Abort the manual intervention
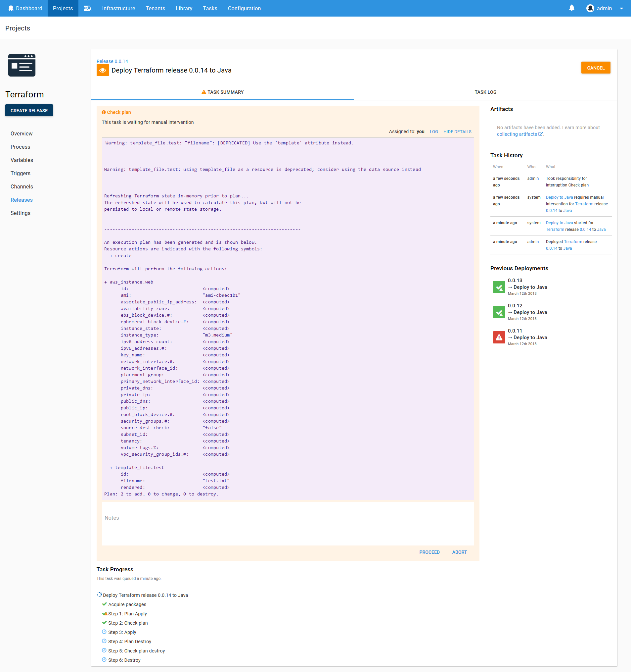Image resolution: width=631 pixels, height=672 pixels. (x=459, y=552)
